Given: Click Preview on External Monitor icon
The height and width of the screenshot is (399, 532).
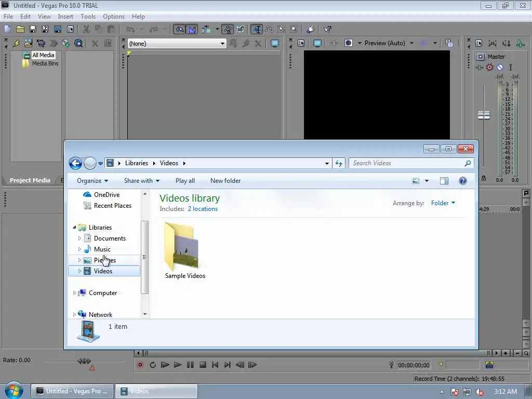Looking at the screenshot, I should (317, 43).
